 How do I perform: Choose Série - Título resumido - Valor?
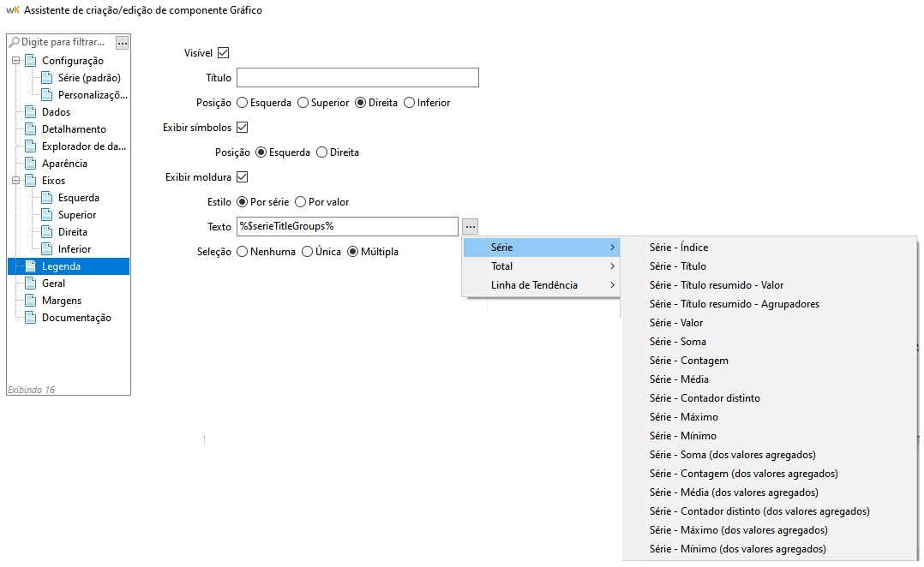pyautogui.click(x=716, y=285)
